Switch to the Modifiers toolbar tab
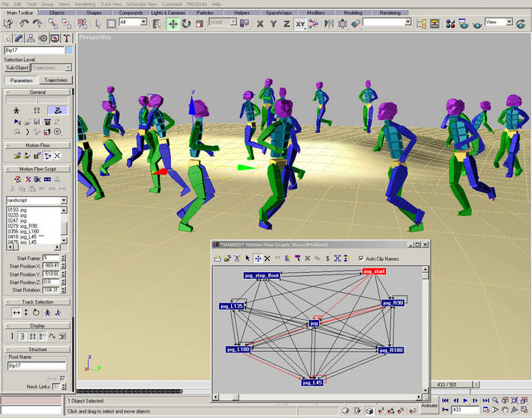This screenshot has width=532, height=418. click(x=315, y=13)
